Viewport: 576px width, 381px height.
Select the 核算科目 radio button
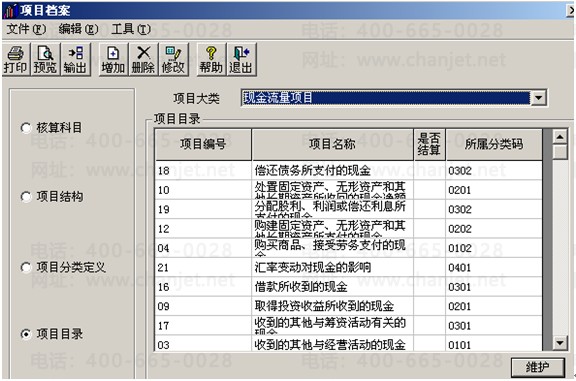click(x=26, y=128)
